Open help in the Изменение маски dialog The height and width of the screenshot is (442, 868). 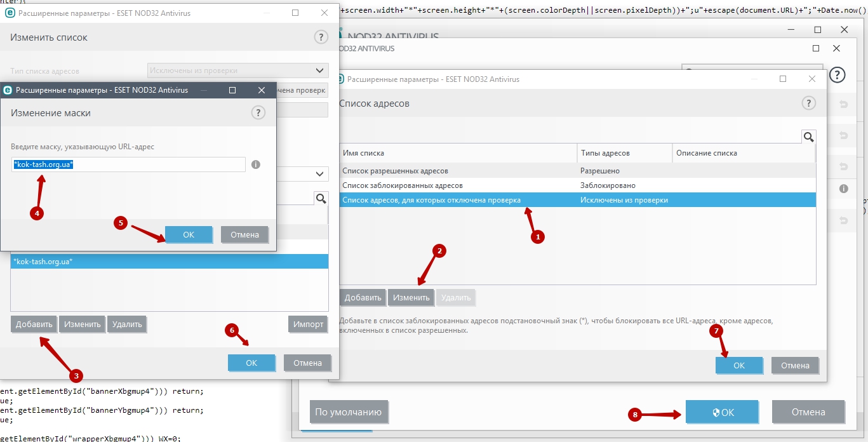click(258, 112)
